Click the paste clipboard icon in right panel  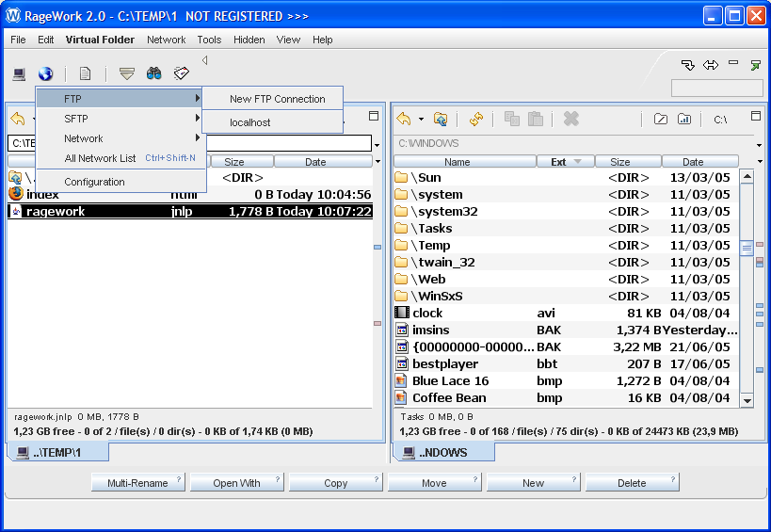(536, 119)
